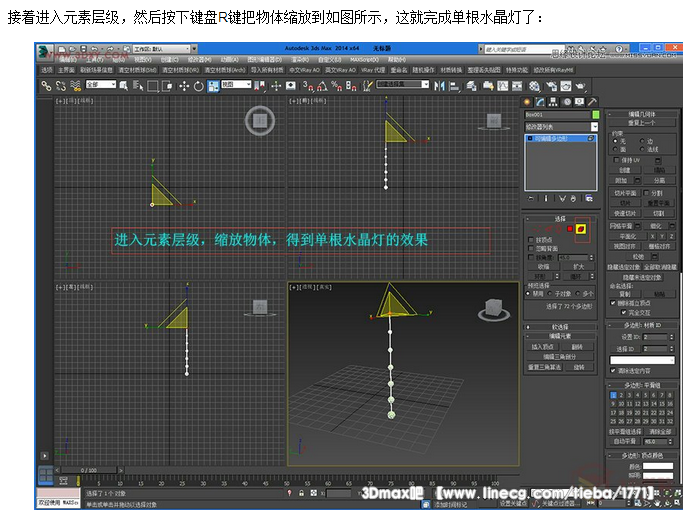Toggle the Split checkbox beside Slice Plane
The width and height of the screenshot is (683, 510).
tap(646, 193)
